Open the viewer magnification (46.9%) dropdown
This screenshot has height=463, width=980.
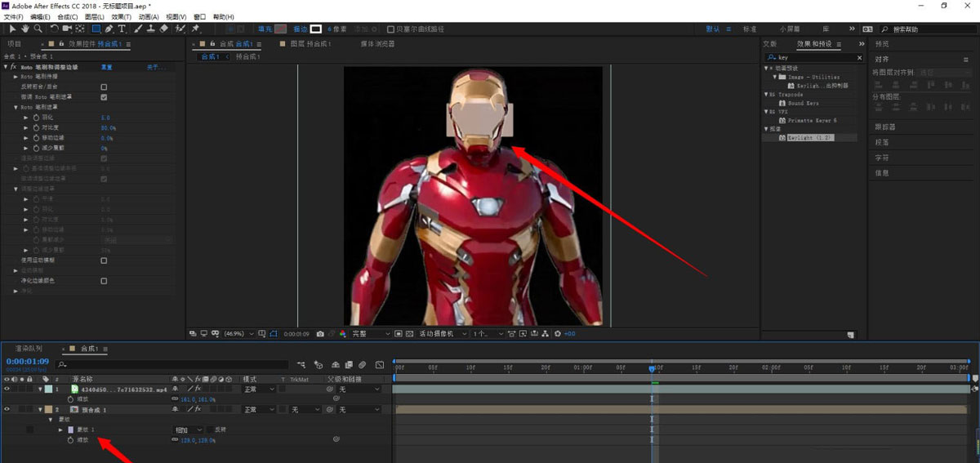tap(237, 334)
